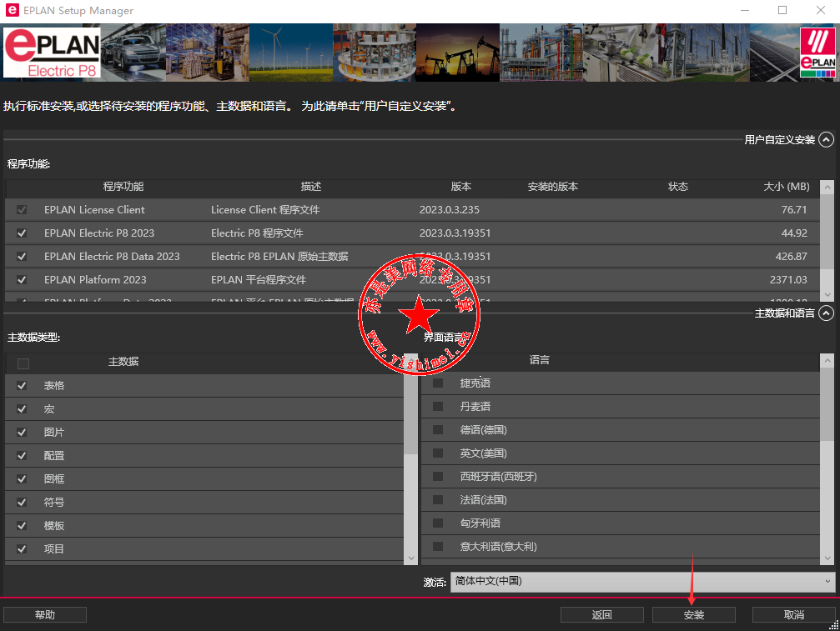This screenshot has width=840, height=631.
Task: Toggle the EPLAN License Client checkbox
Action: pos(22,210)
